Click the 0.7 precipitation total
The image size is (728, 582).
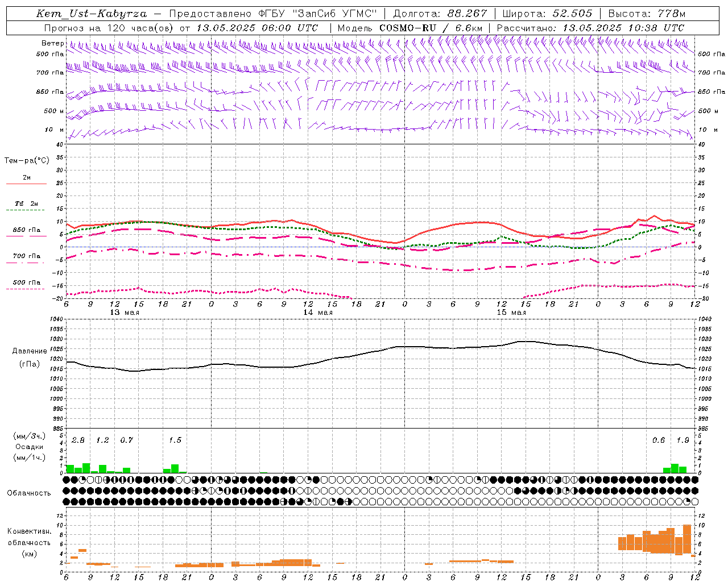coord(126,440)
